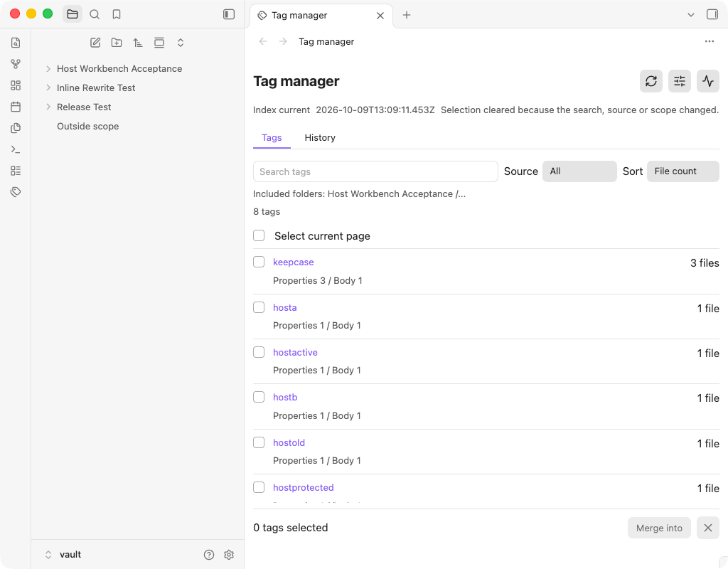Check the hostb tag checkbox
728x569 pixels.
(259, 397)
